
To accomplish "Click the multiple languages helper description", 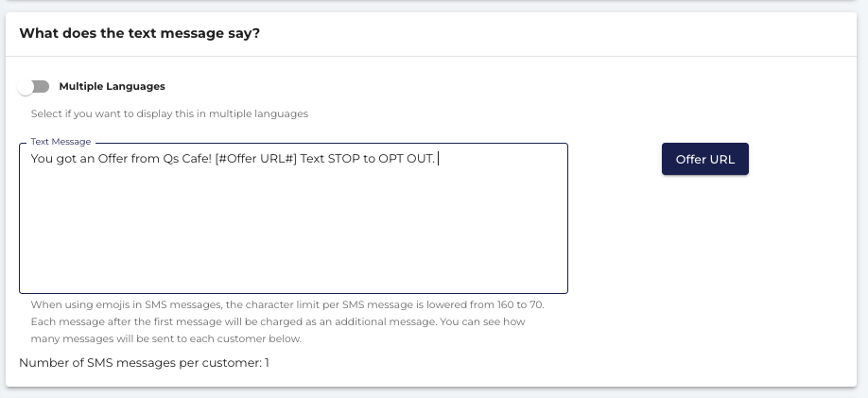I will click(169, 114).
